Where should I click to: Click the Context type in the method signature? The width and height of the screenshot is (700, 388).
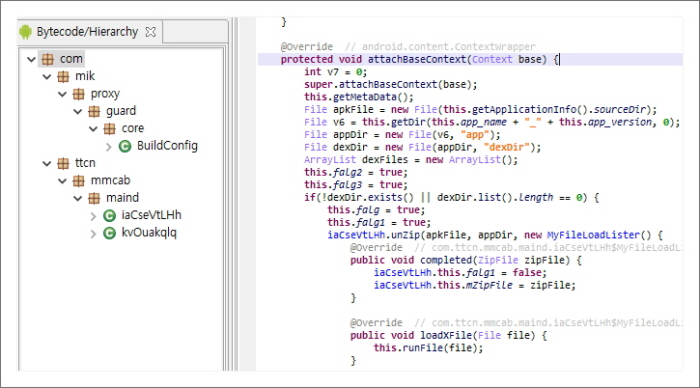(x=492, y=59)
